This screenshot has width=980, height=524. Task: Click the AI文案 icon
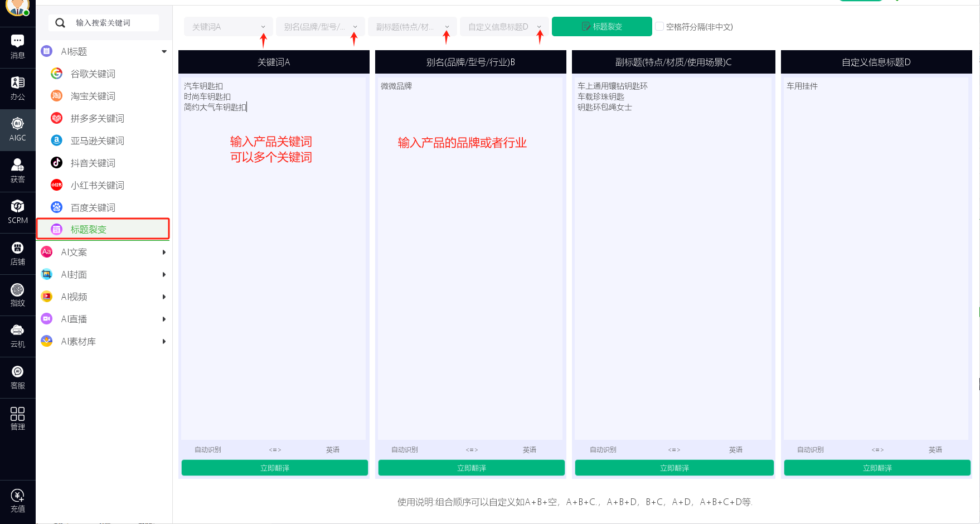coord(47,252)
